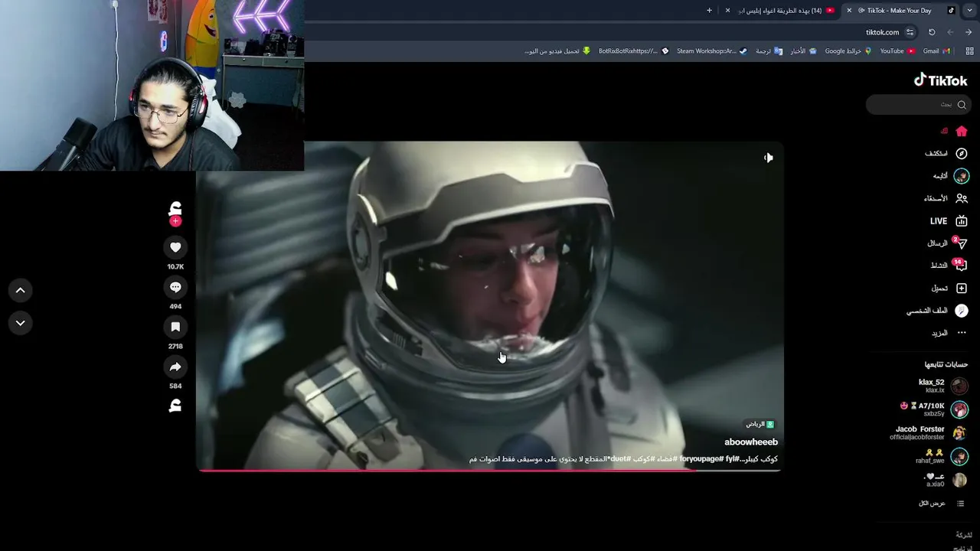Open the Gmail bookmark
The width and height of the screenshot is (980, 551).
pyautogui.click(x=936, y=51)
